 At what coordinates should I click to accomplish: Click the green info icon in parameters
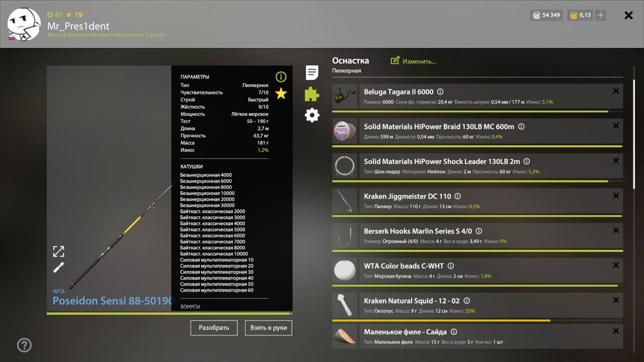(281, 77)
